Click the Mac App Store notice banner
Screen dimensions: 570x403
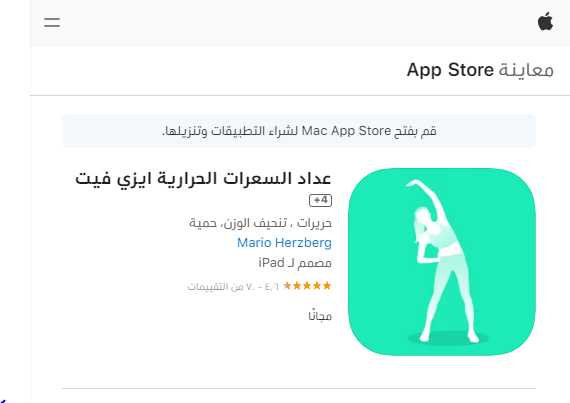299,131
